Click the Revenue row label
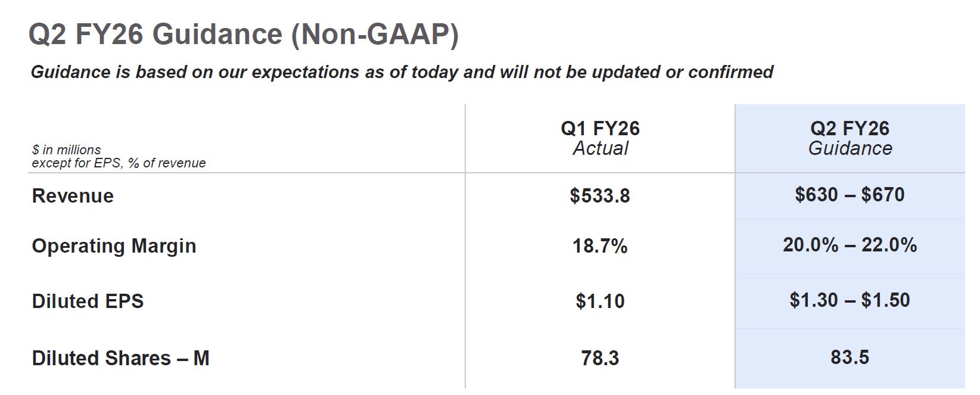 [73, 196]
